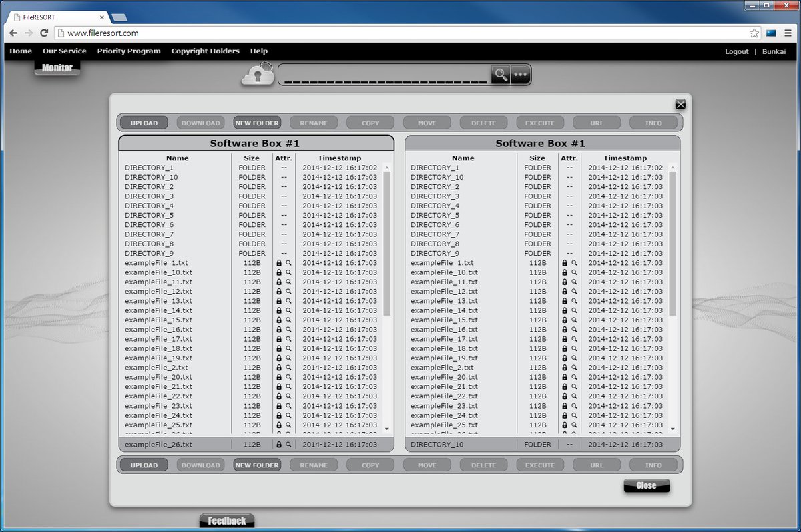
Task: Click the black Close button
Action: coord(647,486)
